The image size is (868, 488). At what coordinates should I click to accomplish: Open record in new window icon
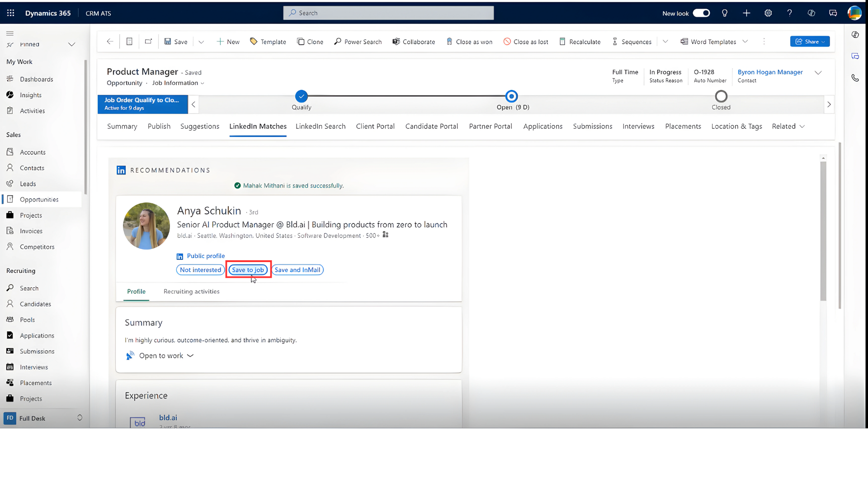pyautogui.click(x=148, y=42)
